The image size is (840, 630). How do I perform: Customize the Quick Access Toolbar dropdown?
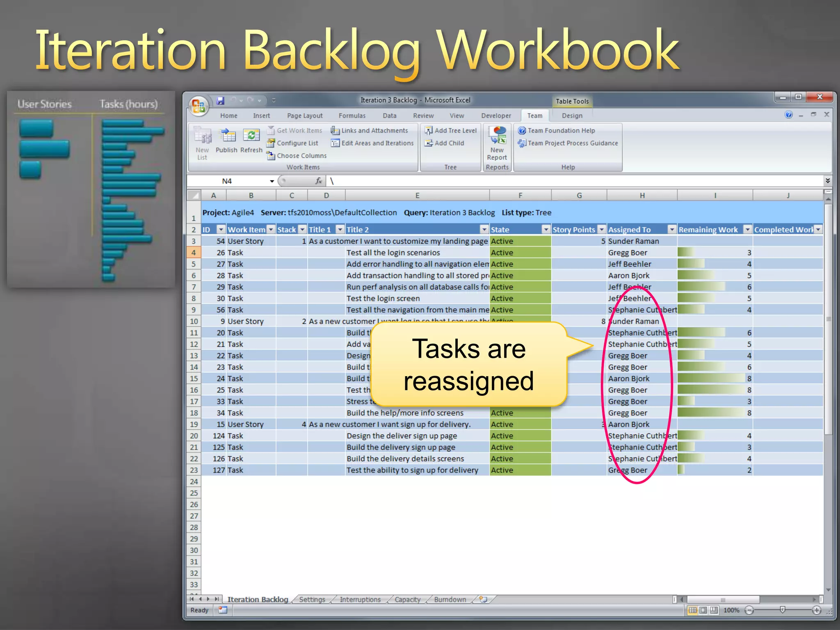(x=274, y=100)
